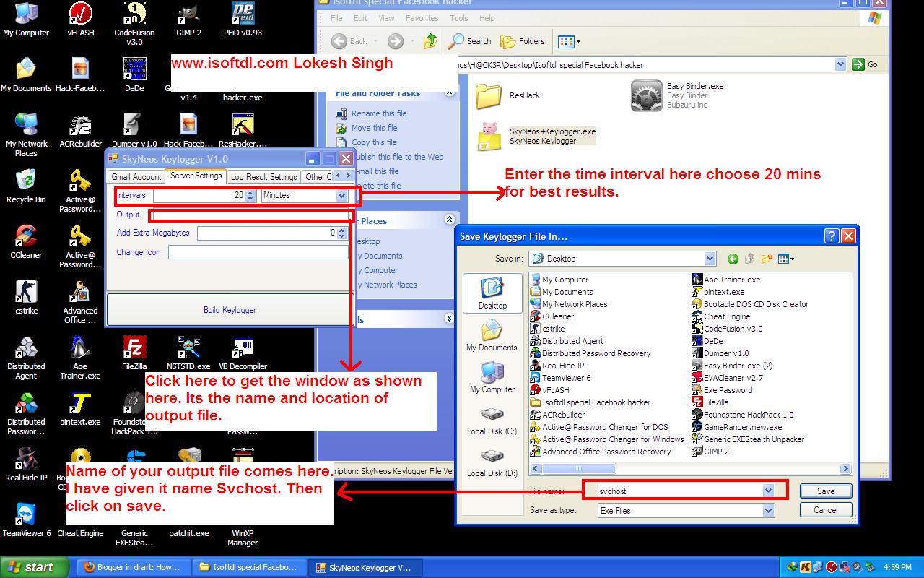
Task: Switch to Blogger in draft taskbar item
Action: point(133,567)
